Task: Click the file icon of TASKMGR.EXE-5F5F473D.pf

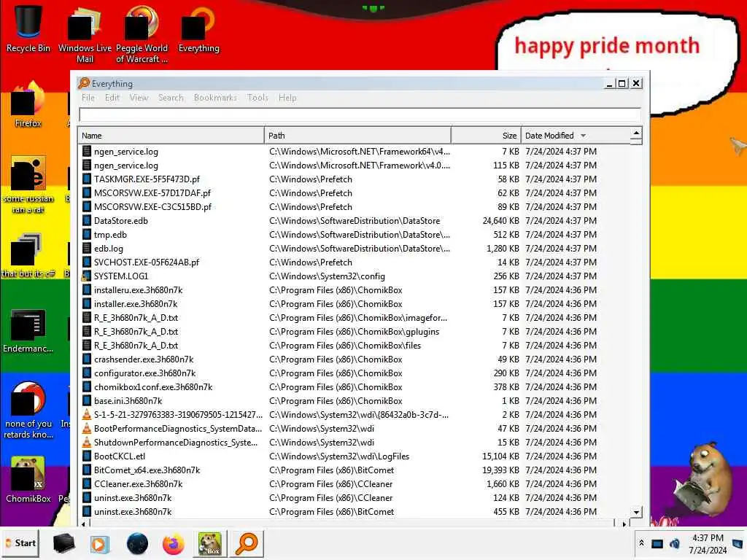Action: [86, 179]
